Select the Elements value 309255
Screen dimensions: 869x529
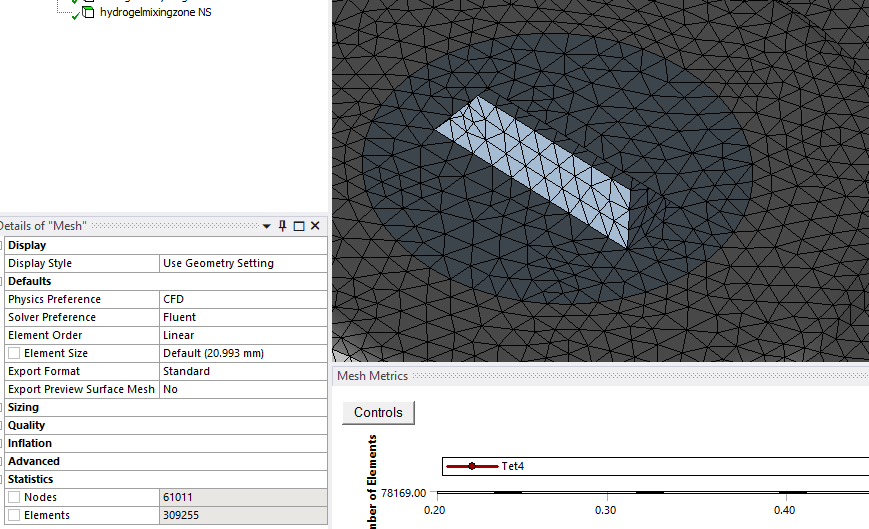243,515
